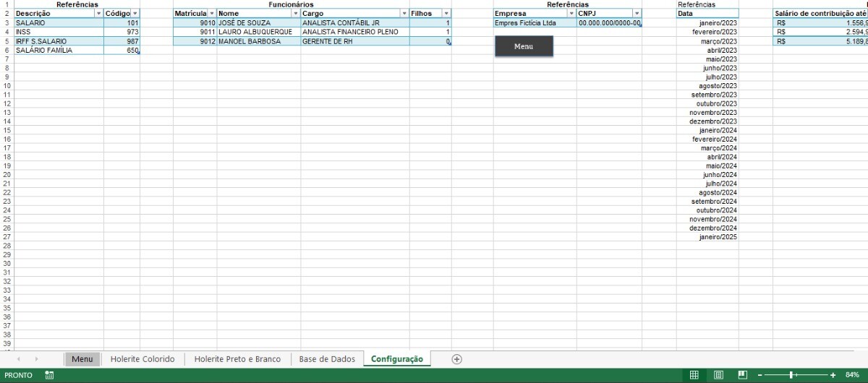This screenshot has height=383, width=868.
Task: Click the zoom out minus icon
Action: (x=759, y=375)
